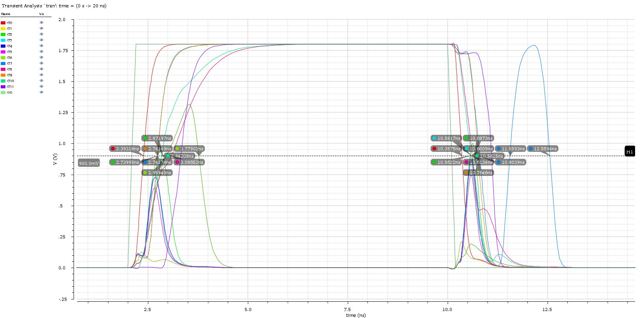Select the 10.3575ns crossing label

446,149
